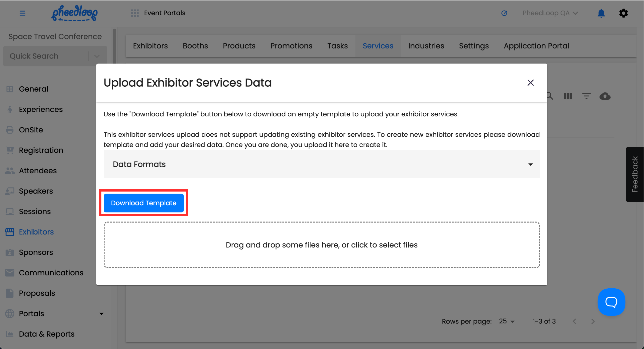Click the filter list icon

586,96
